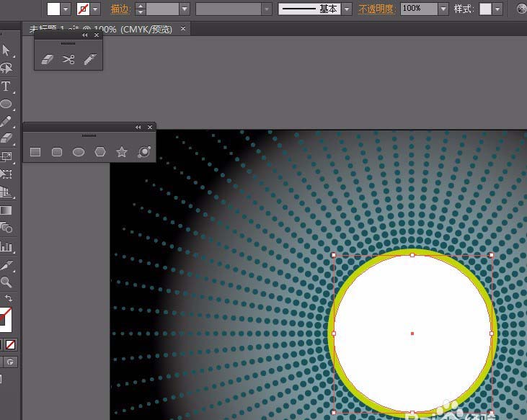Click the 描边 stroke panel link

coord(120,9)
